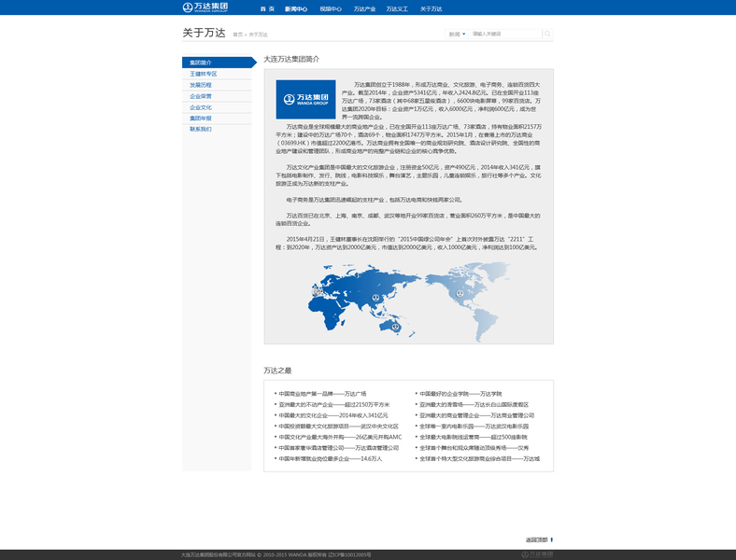Open 新闻中心 in the top navigation
Image resolution: width=736 pixels, height=560 pixels.
pos(296,9)
